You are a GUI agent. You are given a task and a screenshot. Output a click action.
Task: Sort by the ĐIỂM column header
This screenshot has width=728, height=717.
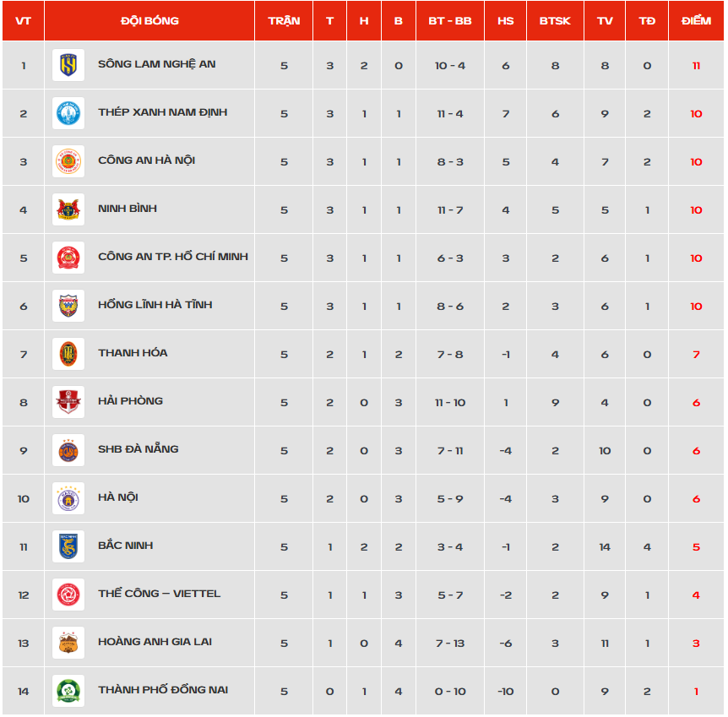pyautogui.click(x=696, y=21)
